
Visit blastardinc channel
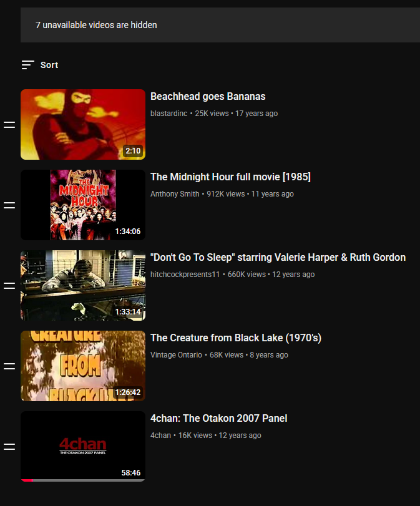click(x=169, y=114)
